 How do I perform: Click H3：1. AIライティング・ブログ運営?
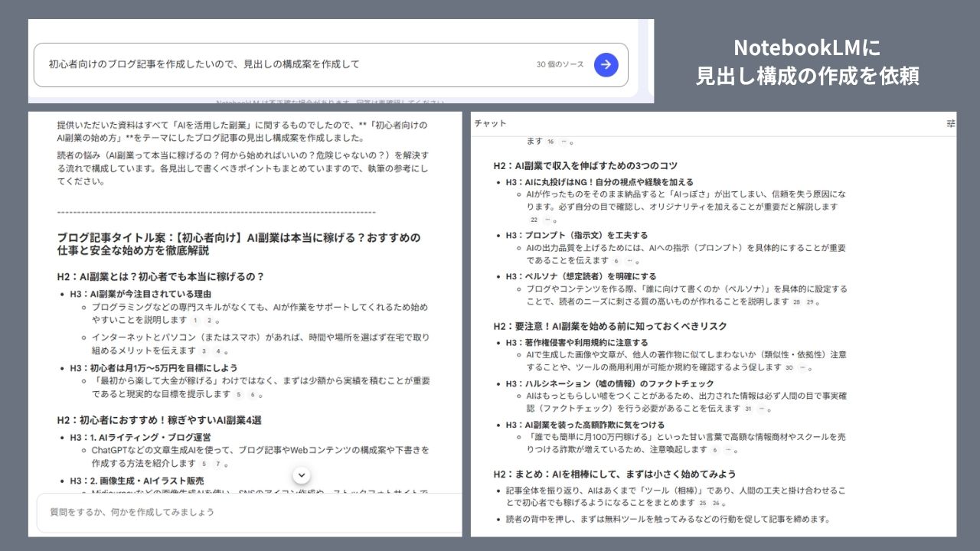click(x=142, y=438)
